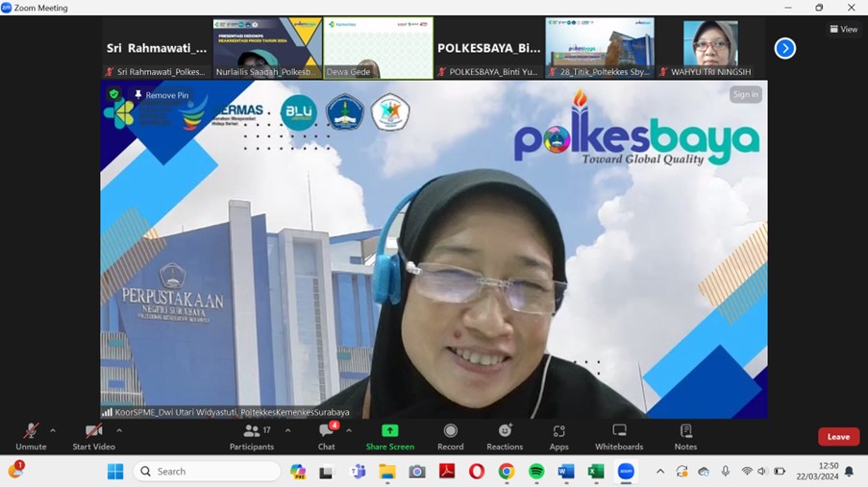Click Remove Pin on the pinned video
This screenshot has width=868, height=487.
161,95
